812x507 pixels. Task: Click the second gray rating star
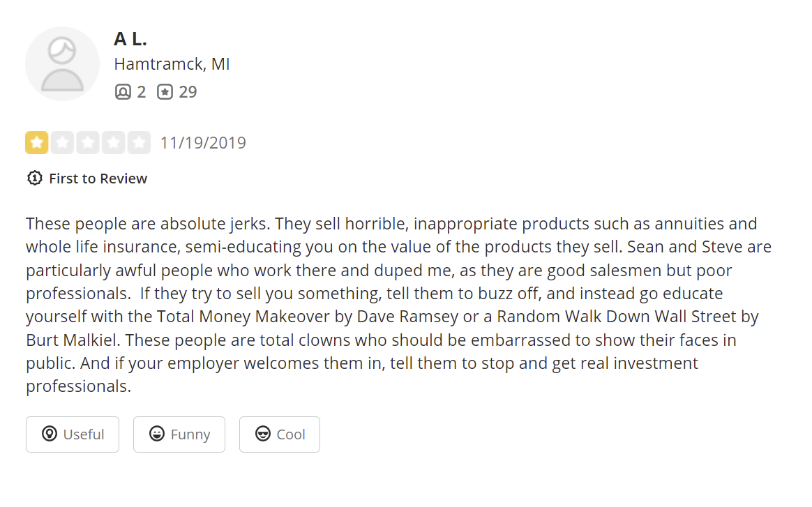coord(62,143)
